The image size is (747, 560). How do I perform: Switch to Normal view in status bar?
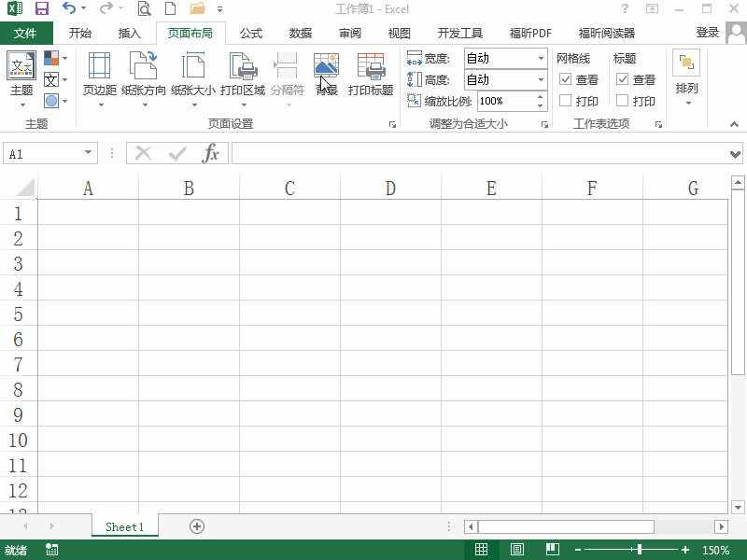point(481,550)
